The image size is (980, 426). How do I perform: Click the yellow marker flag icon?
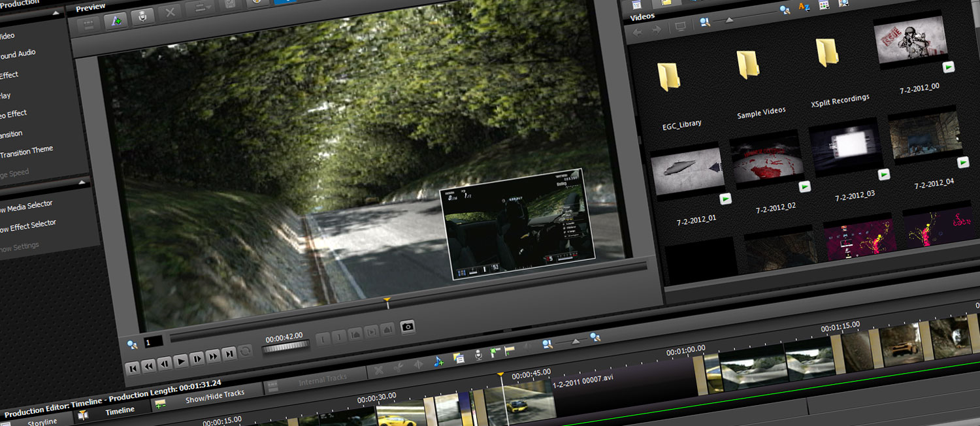(510, 350)
